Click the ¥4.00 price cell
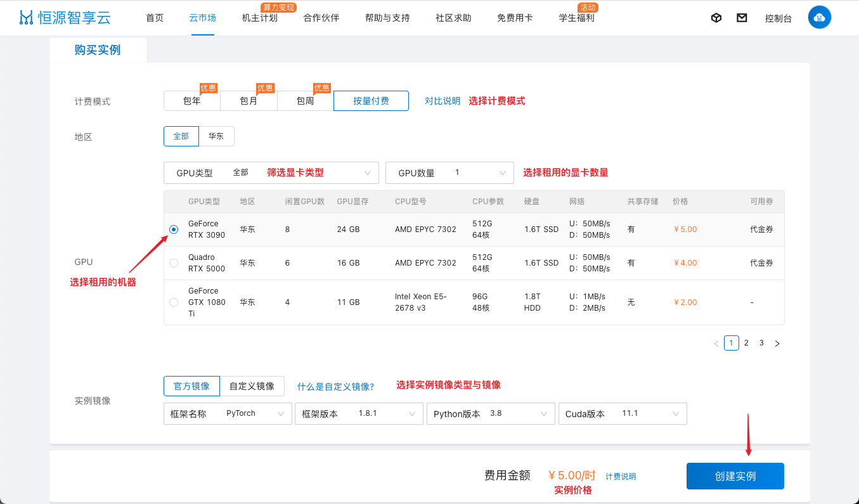Viewport: 859px width, 504px height. pyautogui.click(x=685, y=263)
